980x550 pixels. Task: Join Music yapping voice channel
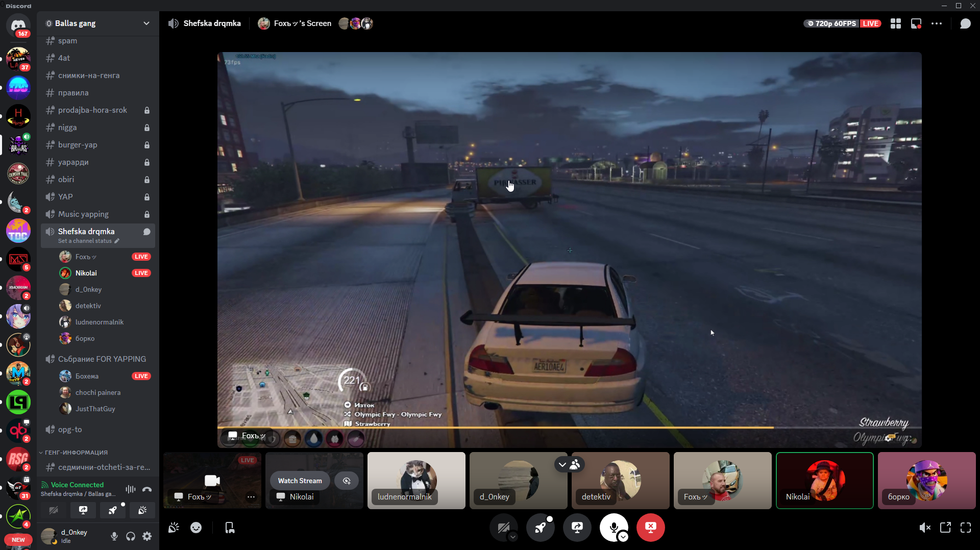point(98,214)
